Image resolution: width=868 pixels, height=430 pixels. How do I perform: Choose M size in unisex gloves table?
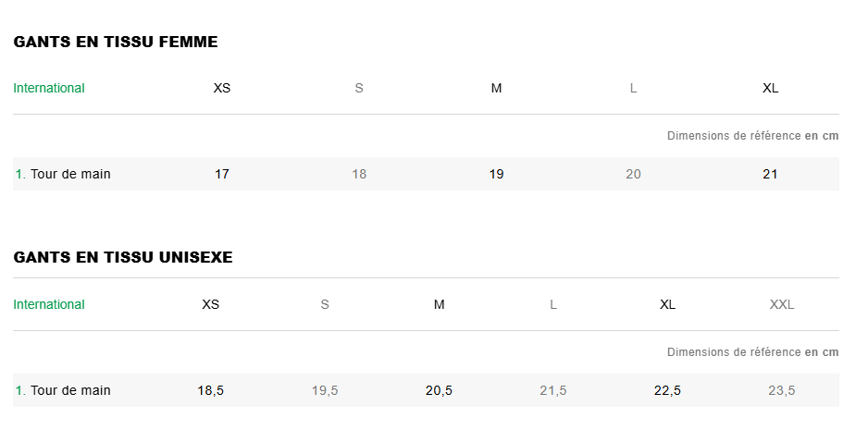440,304
